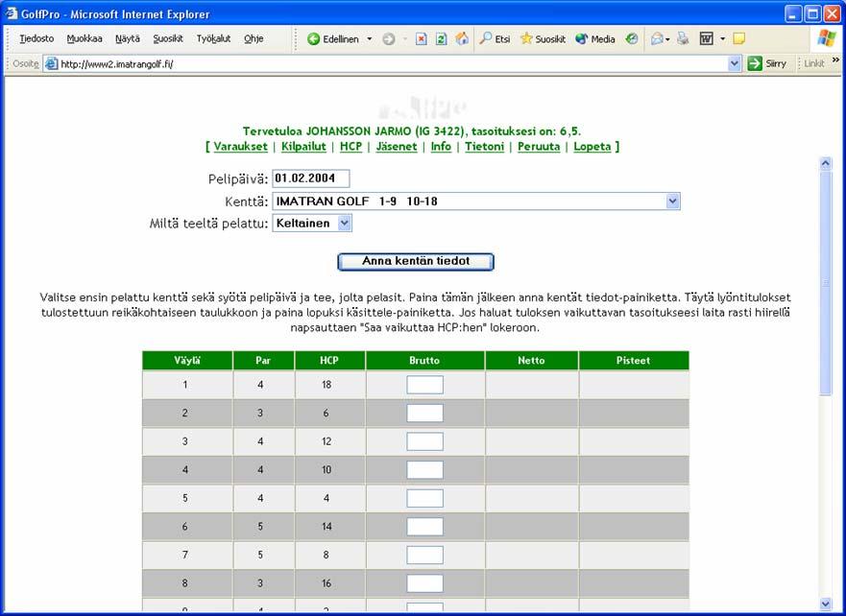
Task: Open the Ohje menu
Action: 254,38
